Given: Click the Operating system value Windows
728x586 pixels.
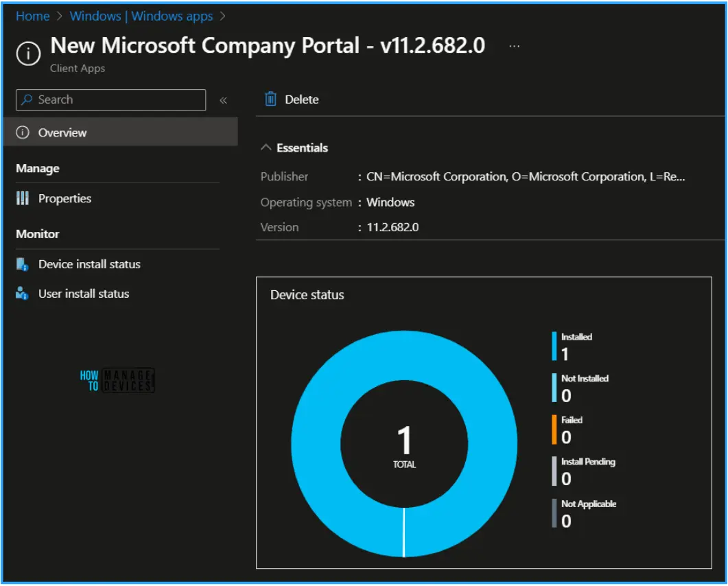Looking at the screenshot, I should (390, 202).
